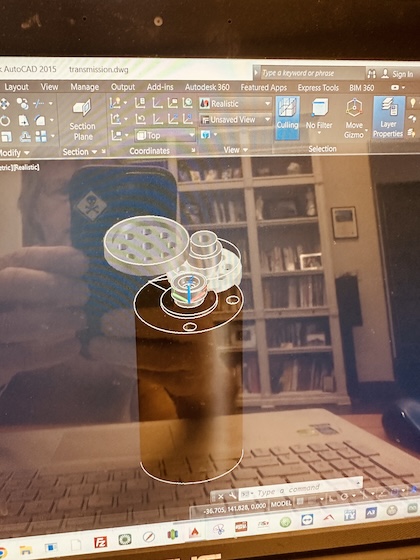Click the Sign In button

pyautogui.click(x=398, y=74)
